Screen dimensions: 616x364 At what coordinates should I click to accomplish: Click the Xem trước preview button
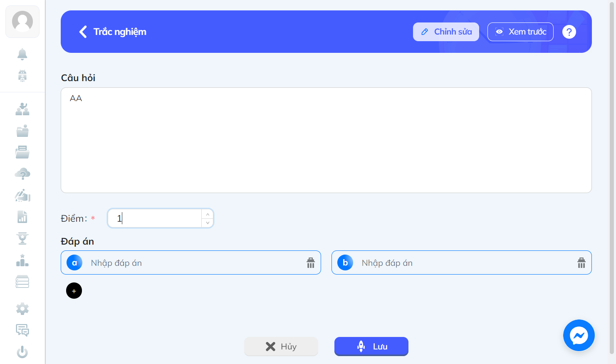point(520,32)
